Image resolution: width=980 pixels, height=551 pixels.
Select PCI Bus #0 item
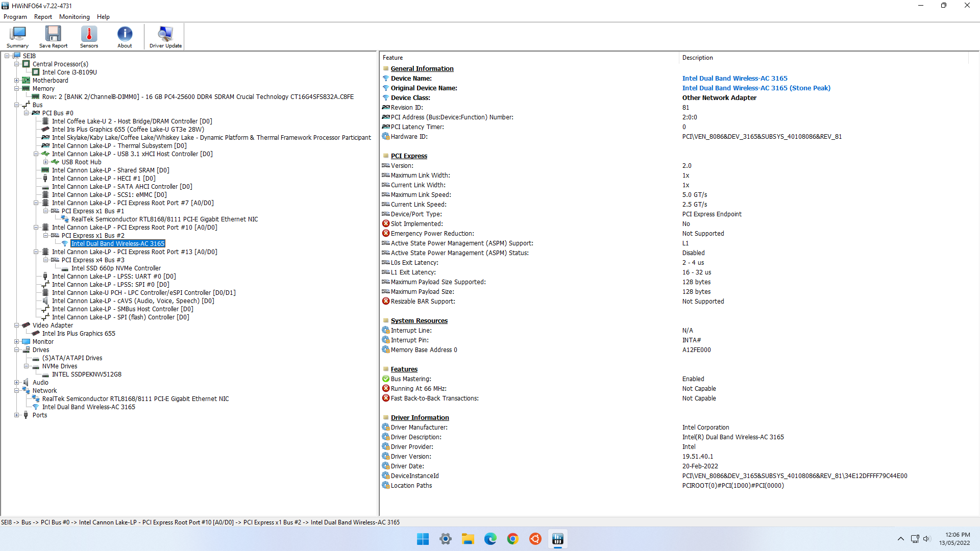(58, 113)
